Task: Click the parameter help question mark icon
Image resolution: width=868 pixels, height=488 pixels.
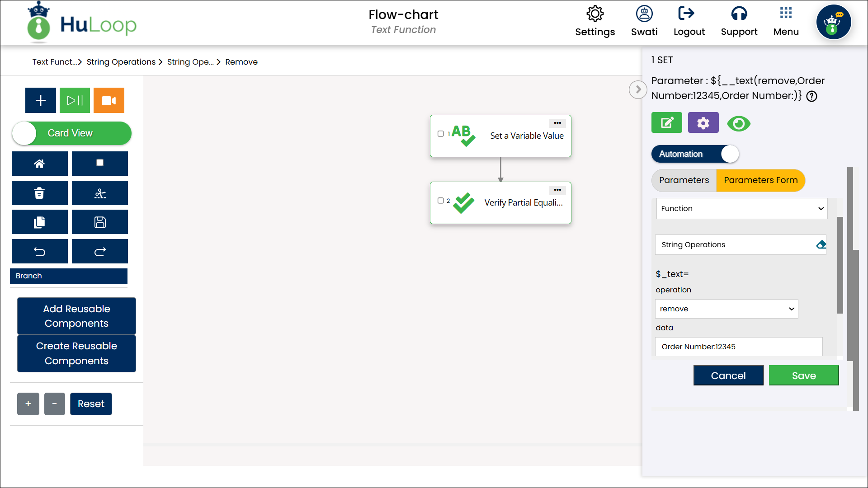Action: pyautogui.click(x=812, y=96)
